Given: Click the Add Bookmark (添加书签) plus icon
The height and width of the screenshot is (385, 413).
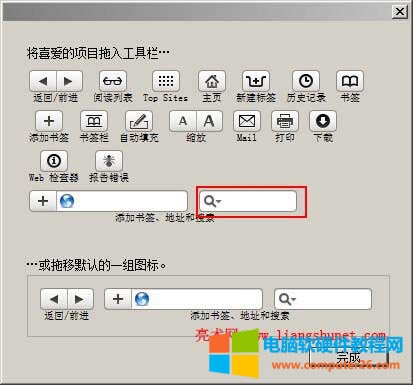Looking at the screenshot, I should coord(49,121).
